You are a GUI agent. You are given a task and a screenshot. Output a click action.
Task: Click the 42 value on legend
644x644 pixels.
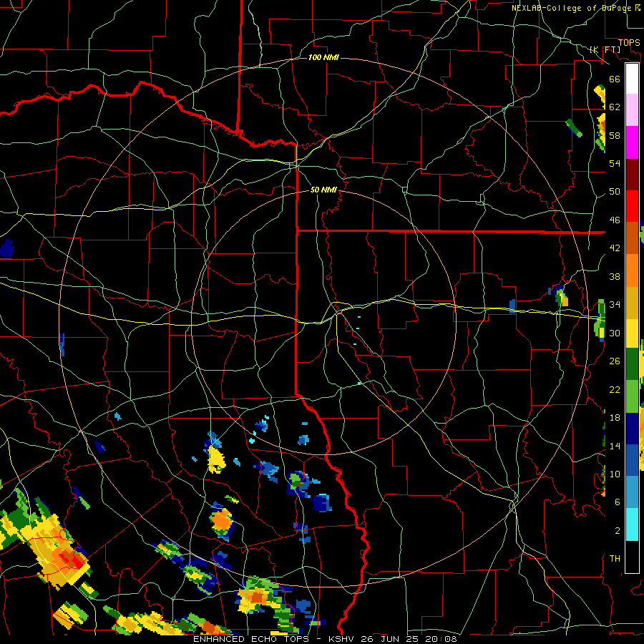point(615,248)
